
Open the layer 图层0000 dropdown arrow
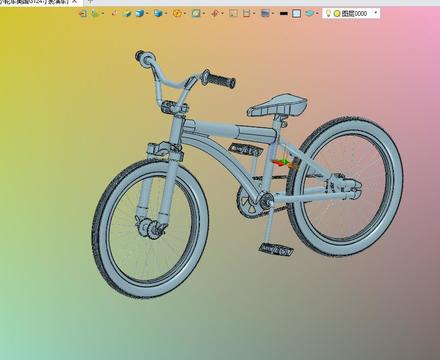pos(376,13)
